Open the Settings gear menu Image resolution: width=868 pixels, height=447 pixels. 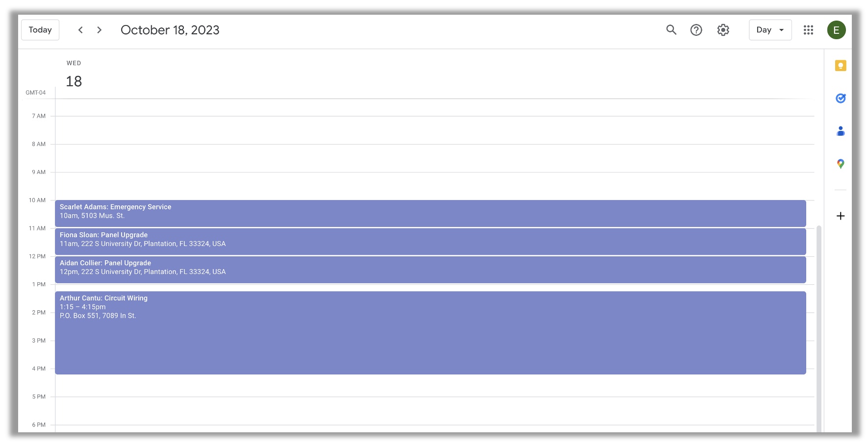click(x=723, y=30)
